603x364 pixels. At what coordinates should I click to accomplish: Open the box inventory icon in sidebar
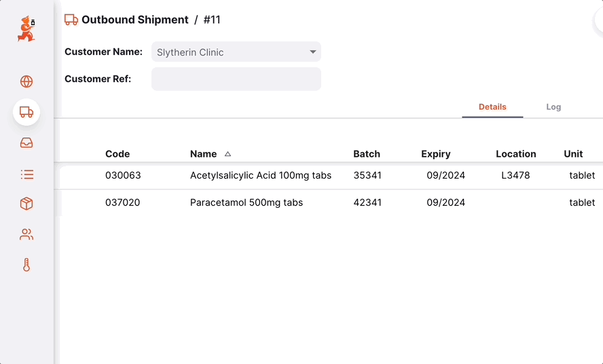click(x=26, y=204)
